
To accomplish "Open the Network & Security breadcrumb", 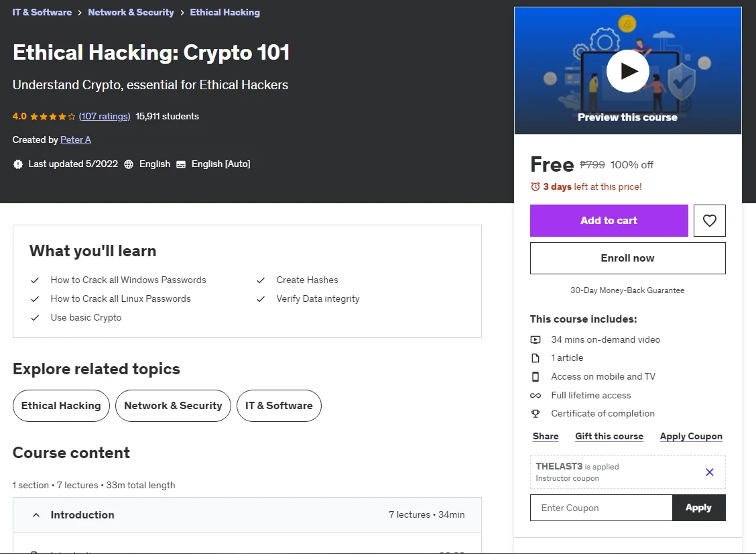I will [x=131, y=13].
